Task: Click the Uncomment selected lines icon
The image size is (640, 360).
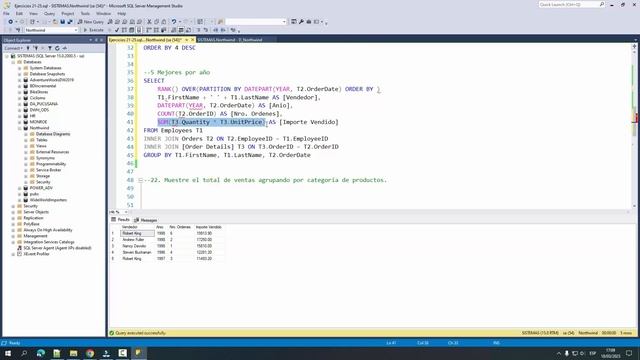Action: tap(206, 30)
